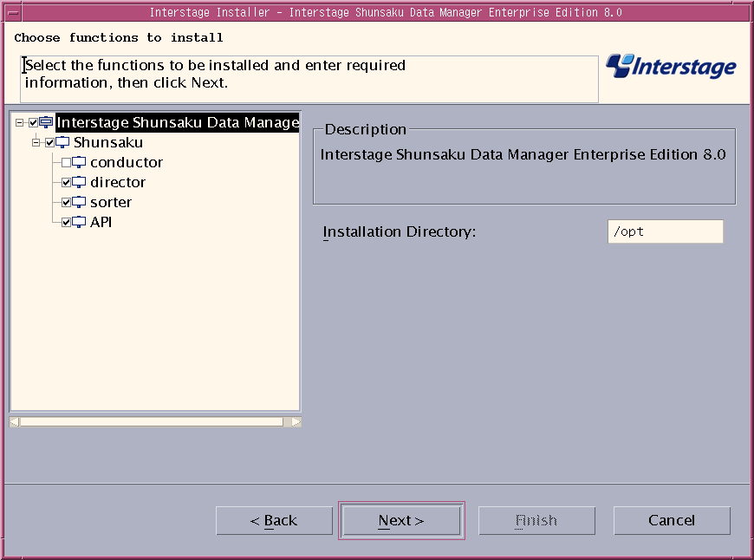
Task: Enable the conductor checkbox
Action: click(67, 163)
